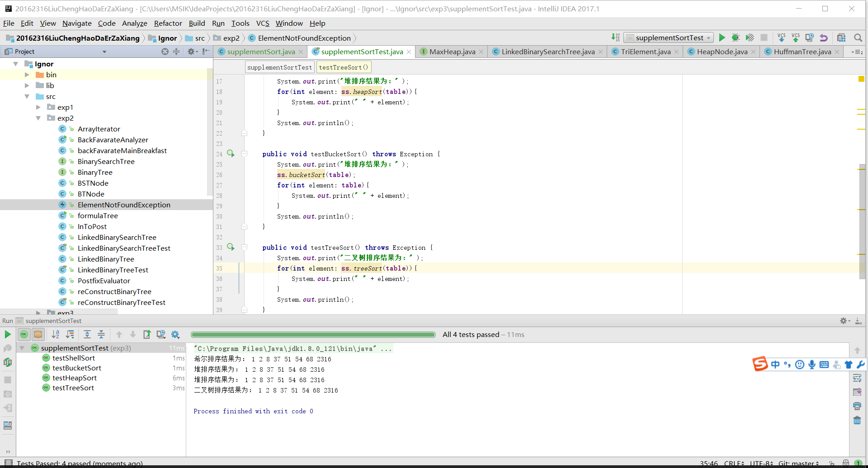
Task: Toggle Sogou soft keyboard icon
Action: click(824, 365)
